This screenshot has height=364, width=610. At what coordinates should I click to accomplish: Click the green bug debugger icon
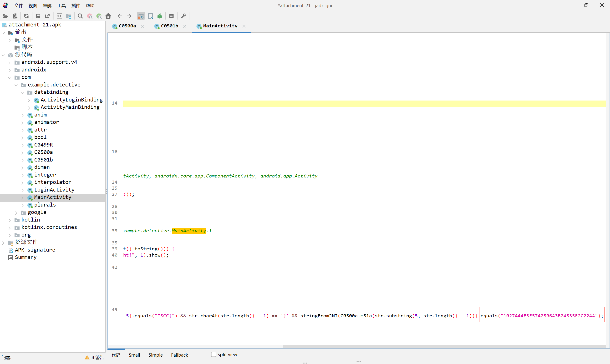pos(160,16)
